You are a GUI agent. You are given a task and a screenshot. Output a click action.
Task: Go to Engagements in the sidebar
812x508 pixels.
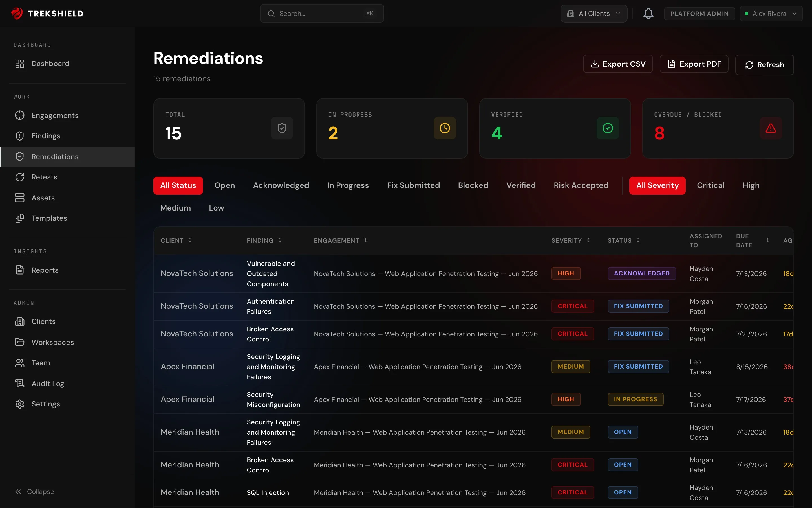(x=67, y=115)
